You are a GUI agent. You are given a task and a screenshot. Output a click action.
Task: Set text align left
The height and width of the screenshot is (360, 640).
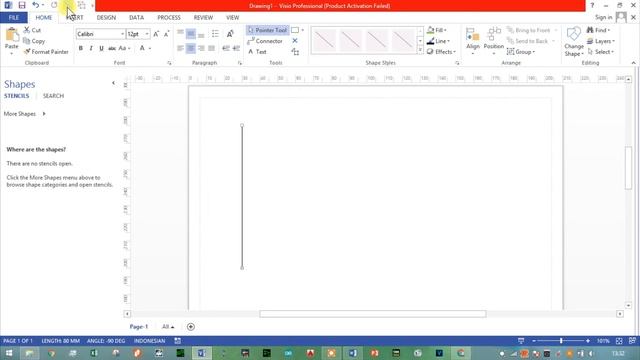(x=180, y=48)
